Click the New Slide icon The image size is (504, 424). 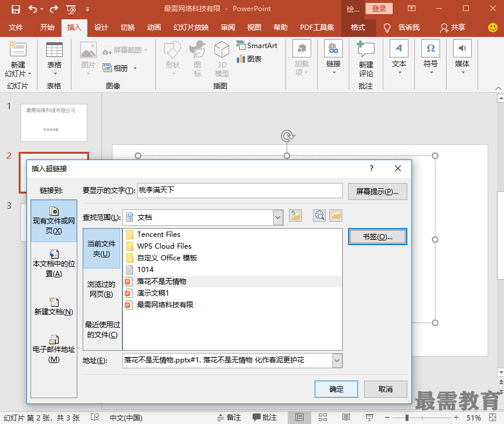[x=18, y=49]
